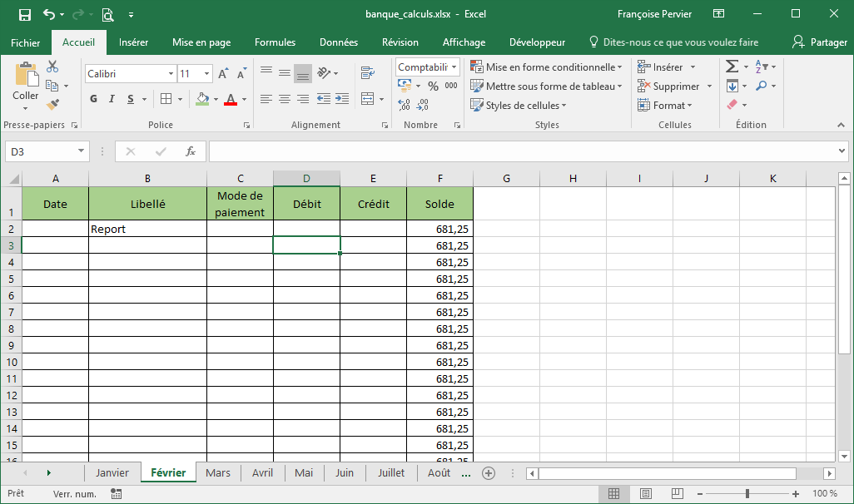This screenshot has width=854, height=504.
Task: Expand the Name Box dropdown arrow
Action: (81, 151)
